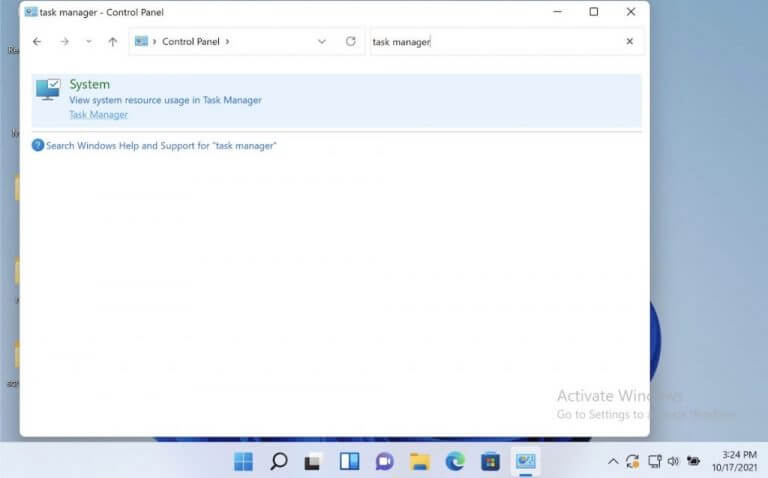This screenshot has height=478, width=768.
Task: Launch Microsoft Edge from the taskbar
Action: [x=455, y=461]
